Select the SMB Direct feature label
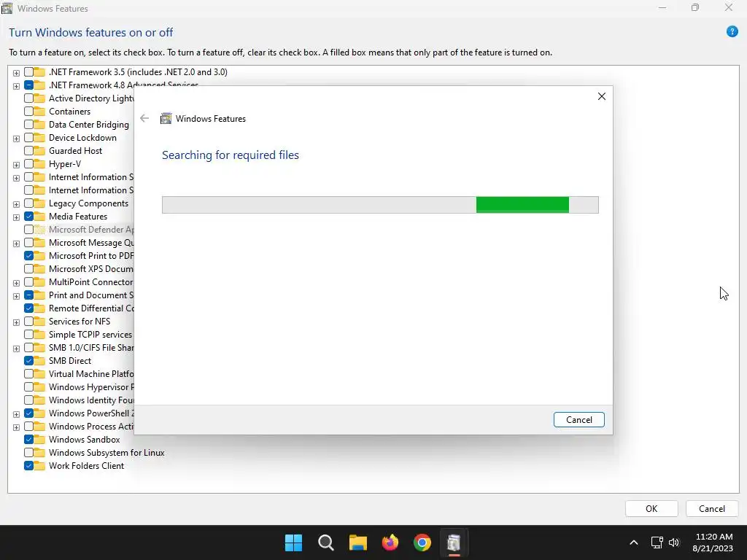 [x=70, y=361]
